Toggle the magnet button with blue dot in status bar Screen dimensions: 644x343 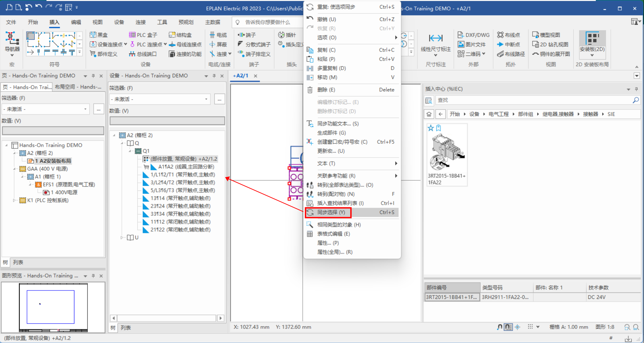(500, 327)
